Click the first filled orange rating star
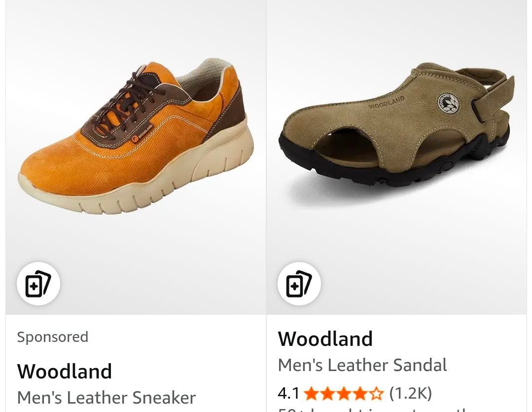The height and width of the screenshot is (412, 532). tap(311, 394)
